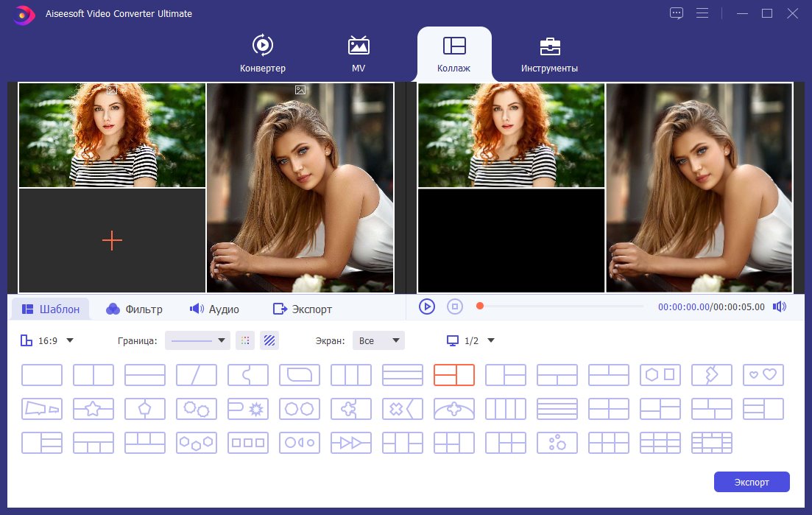Open the border color picker icon
The height and width of the screenshot is (515, 812).
(245, 340)
